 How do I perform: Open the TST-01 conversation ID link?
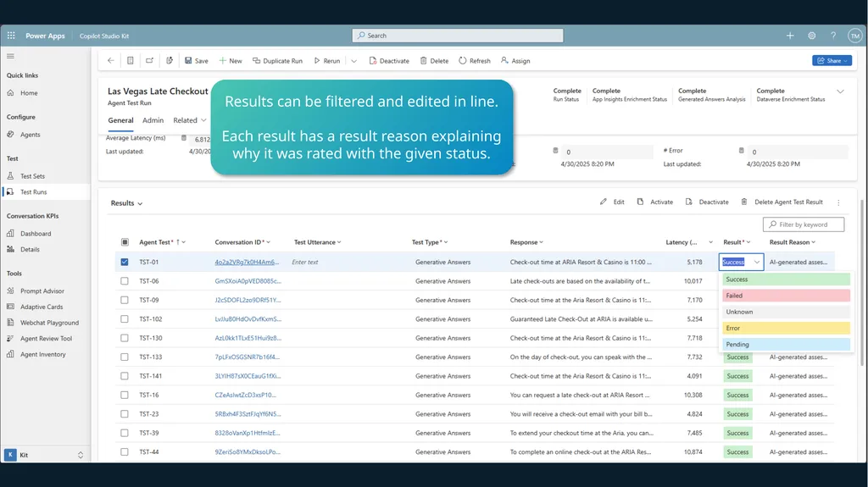[x=247, y=263]
